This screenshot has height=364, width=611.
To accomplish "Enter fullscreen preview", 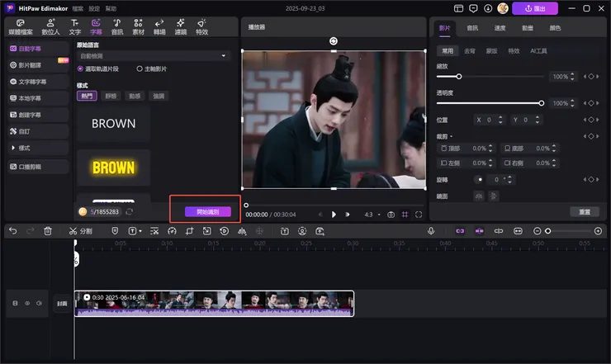I will 419,215.
